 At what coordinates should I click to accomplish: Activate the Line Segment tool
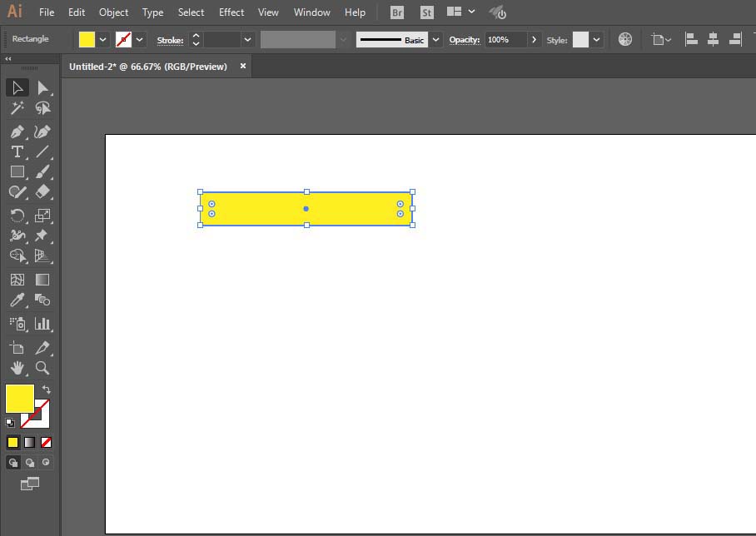point(42,151)
